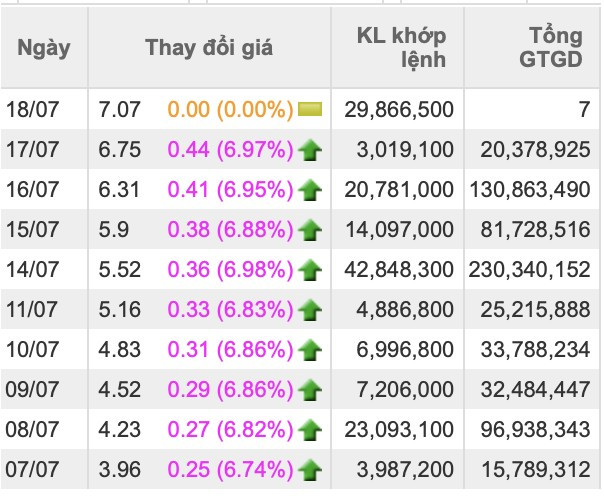Click the KL khớp lệnh column header
Viewport: 604px width, 498px height.
401,48
